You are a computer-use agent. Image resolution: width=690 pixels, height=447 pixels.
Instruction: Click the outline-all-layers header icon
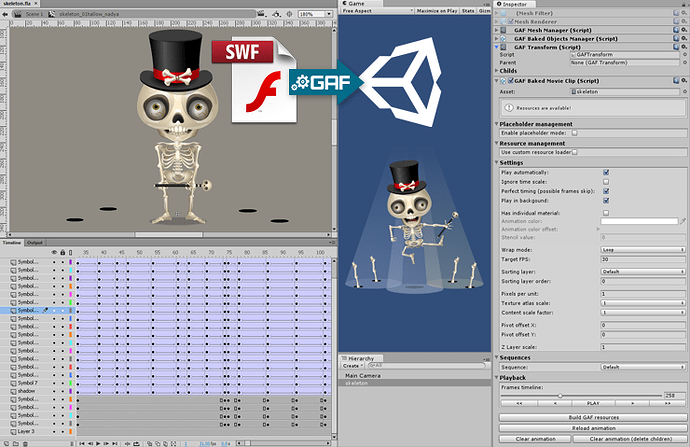70,253
